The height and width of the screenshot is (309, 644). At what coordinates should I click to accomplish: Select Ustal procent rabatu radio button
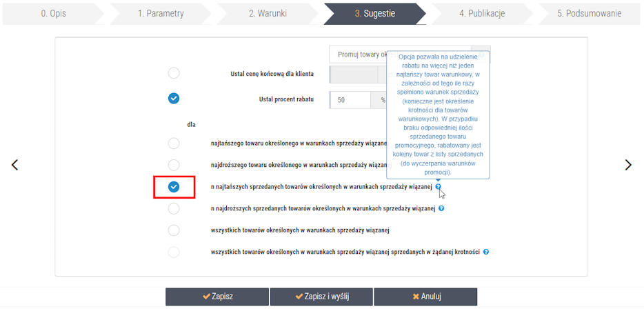pos(174,99)
